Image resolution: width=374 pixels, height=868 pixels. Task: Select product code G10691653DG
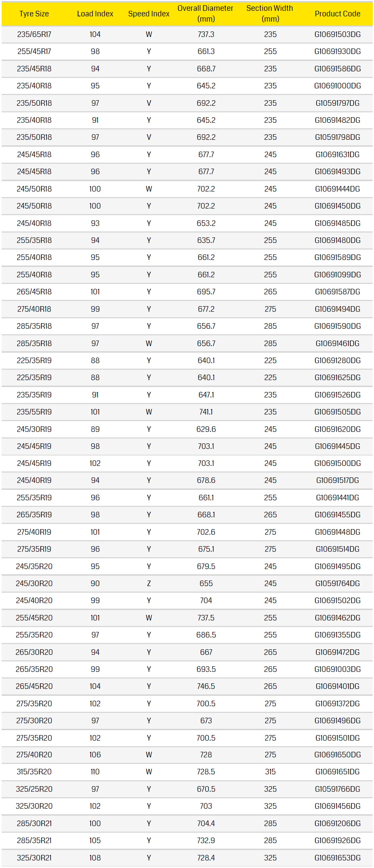pos(337,858)
